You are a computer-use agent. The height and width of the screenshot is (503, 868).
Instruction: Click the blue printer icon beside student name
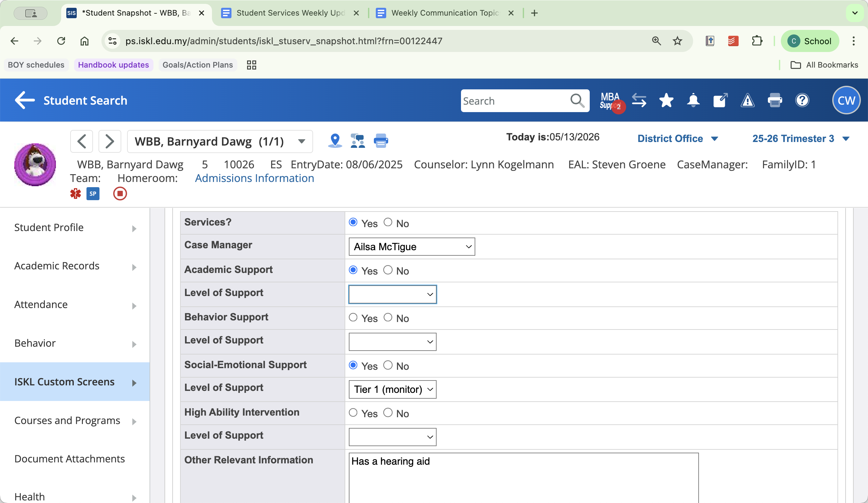click(x=381, y=141)
